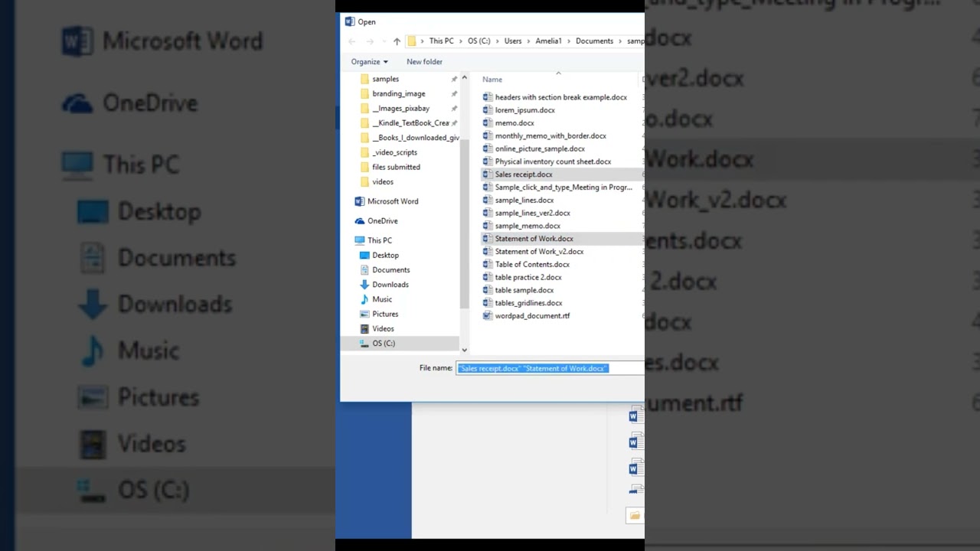Click the OneDrive cloud icon in navigation pane

click(x=360, y=221)
